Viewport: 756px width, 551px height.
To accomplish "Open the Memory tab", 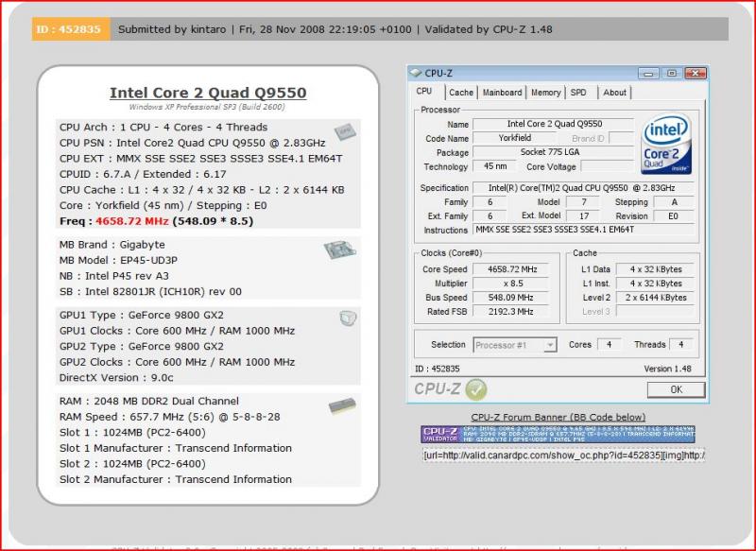I will tap(545, 93).
